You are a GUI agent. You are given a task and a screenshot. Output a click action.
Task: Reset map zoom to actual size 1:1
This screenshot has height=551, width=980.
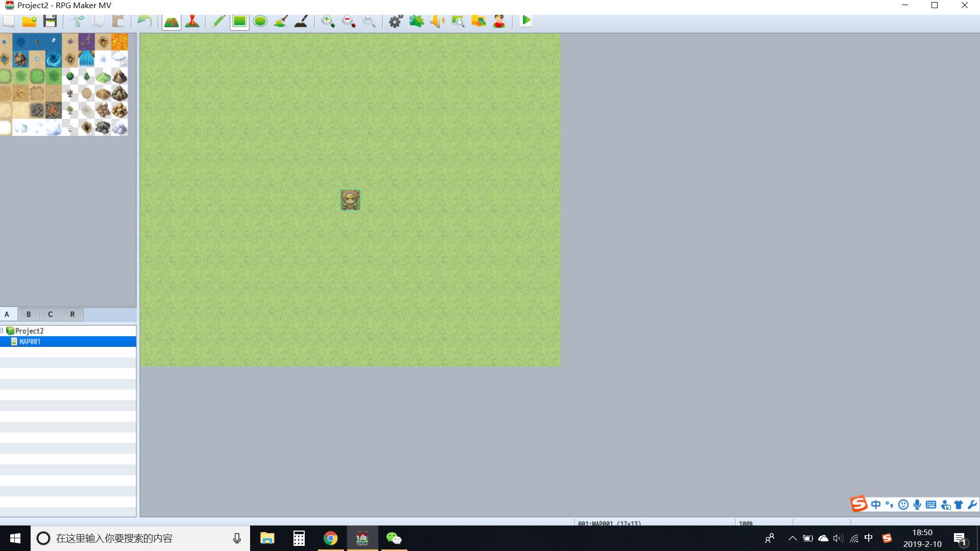click(x=369, y=21)
